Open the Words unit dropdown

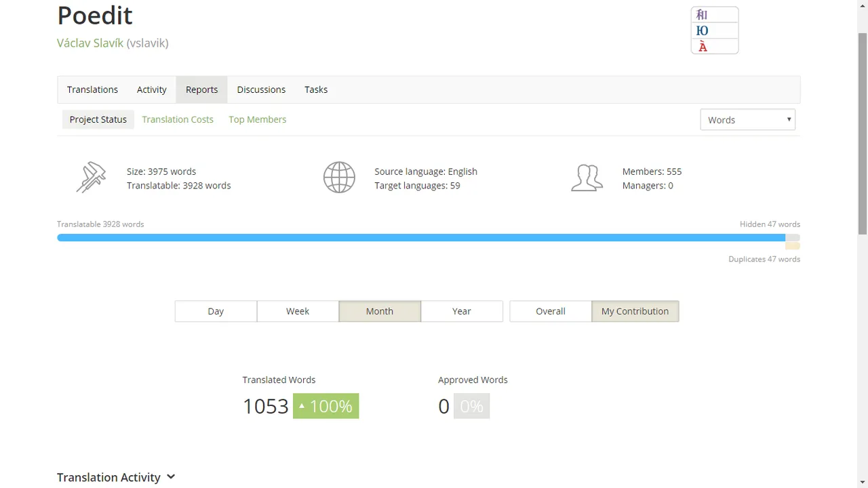coord(747,120)
